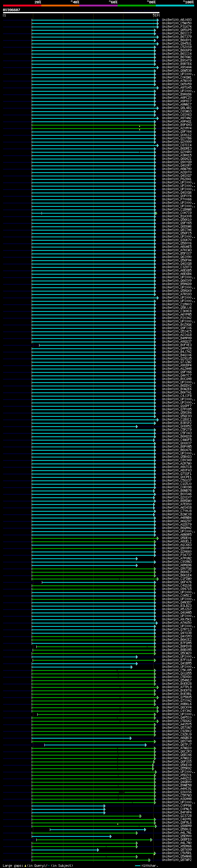Click hit label UniRef100_Q01855
This screenshot has height=868, width=197.
point(177,674)
